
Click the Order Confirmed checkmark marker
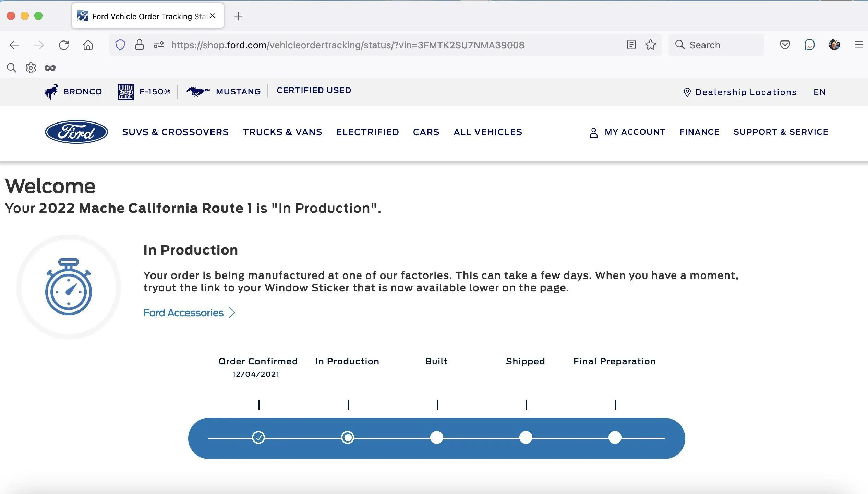(258, 438)
